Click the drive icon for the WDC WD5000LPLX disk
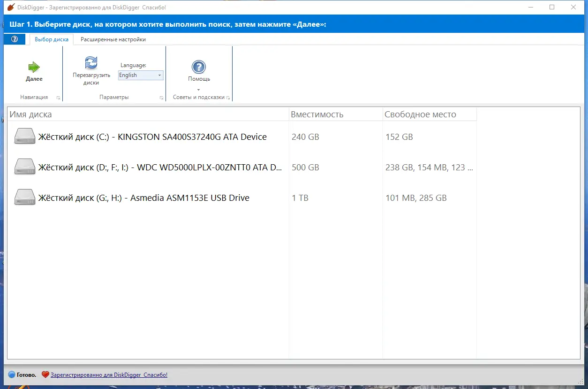The height and width of the screenshot is (389, 588). 24,166
